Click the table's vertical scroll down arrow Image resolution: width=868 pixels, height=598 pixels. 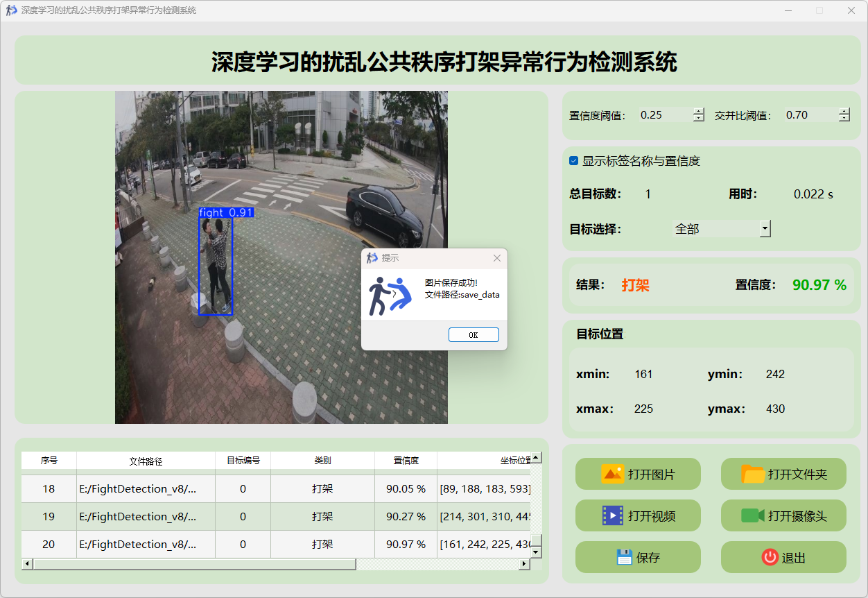[536, 552]
